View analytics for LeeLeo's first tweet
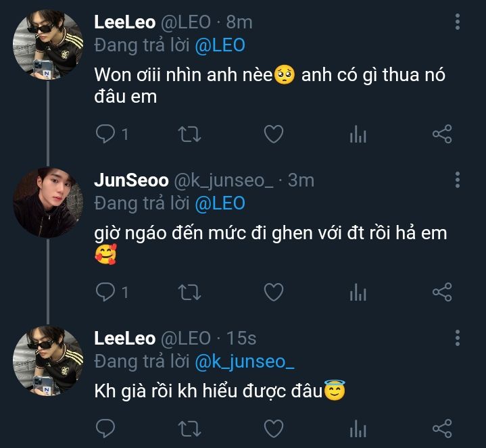Screen dimensions: 486x448 [x=358, y=134]
